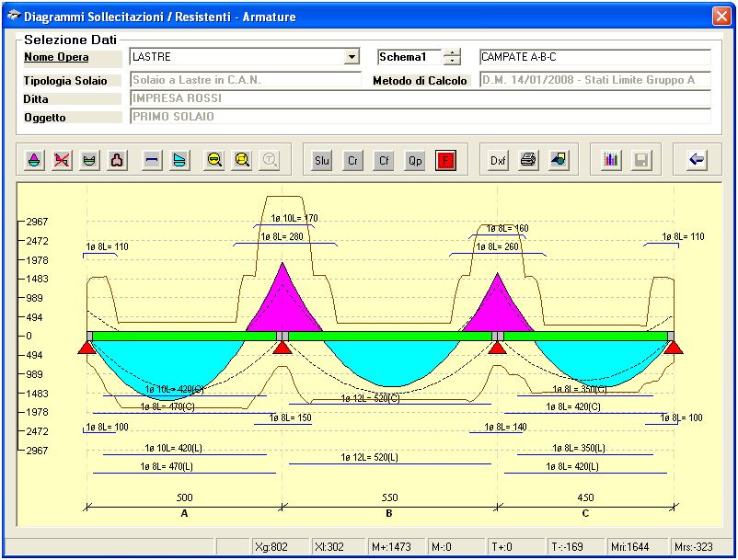
Task: Click the rebar label 1ø 8L= 350(L)
Action: (x=579, y=448)
